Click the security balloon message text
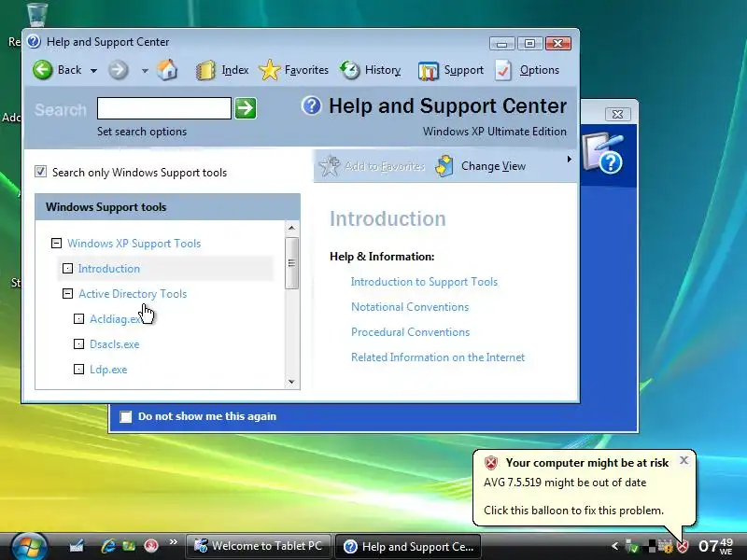 (573, 497)
